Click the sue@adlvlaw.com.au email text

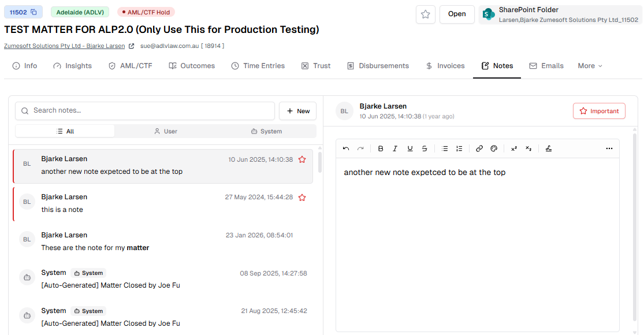pyautogui.click(x=170, y=46)
